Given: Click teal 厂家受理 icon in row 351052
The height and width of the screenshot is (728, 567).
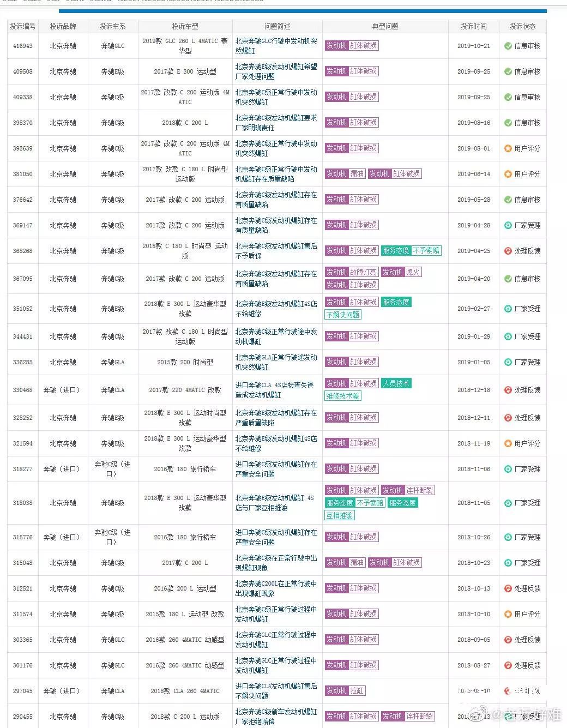Looking at the screenshot, I should [508, 309].
